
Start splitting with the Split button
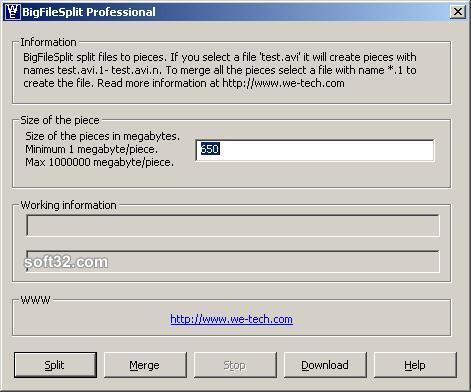coord(55,365)
